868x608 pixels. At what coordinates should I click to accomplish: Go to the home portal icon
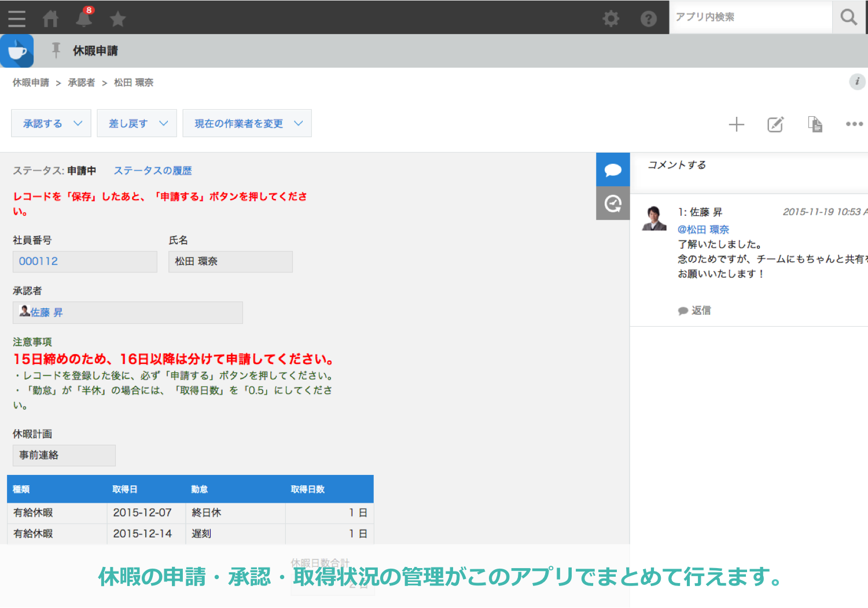point(50,19)
